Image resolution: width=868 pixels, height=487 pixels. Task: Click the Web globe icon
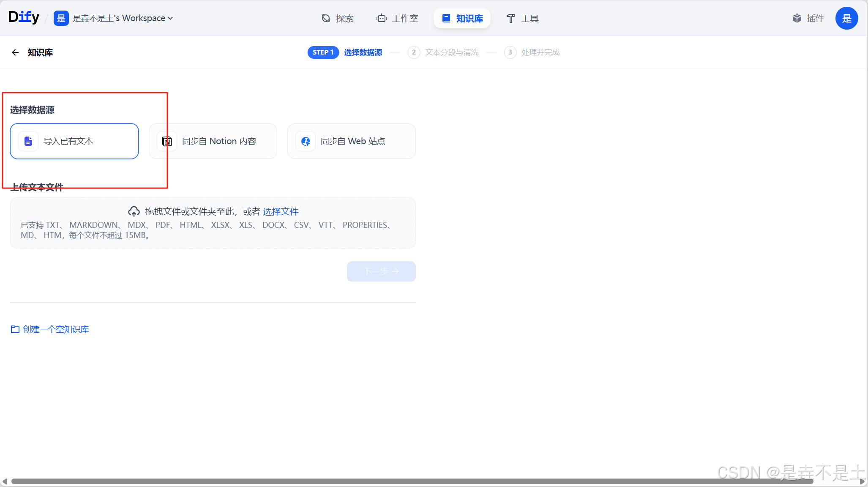point(306,141)
